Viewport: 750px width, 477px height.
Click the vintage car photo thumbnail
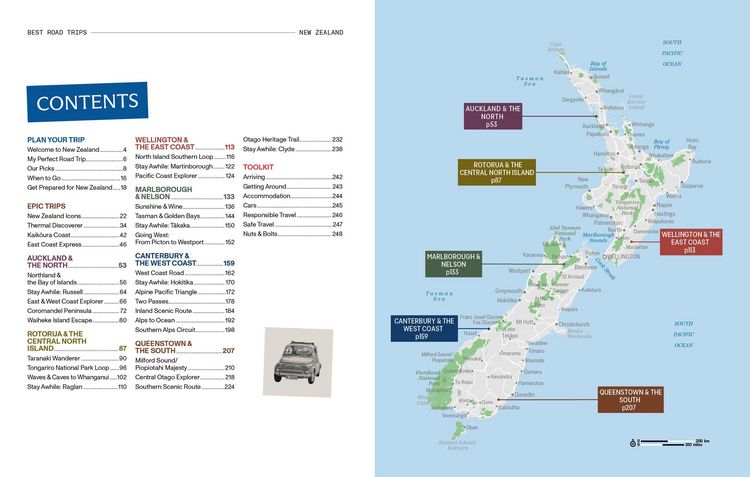[x=298, y=362]
